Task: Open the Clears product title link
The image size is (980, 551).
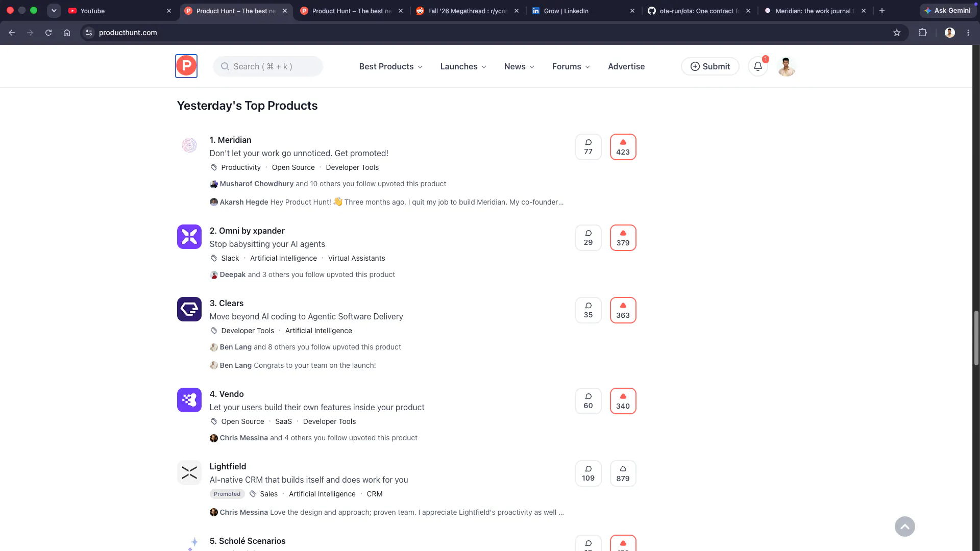Action: 227,303
